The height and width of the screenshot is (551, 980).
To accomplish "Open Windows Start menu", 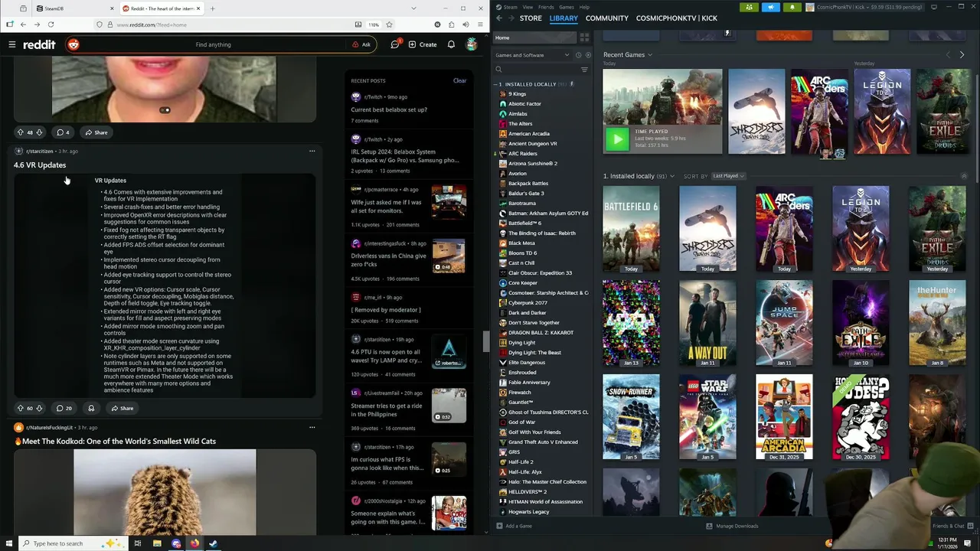I will (x=8, y=543).
